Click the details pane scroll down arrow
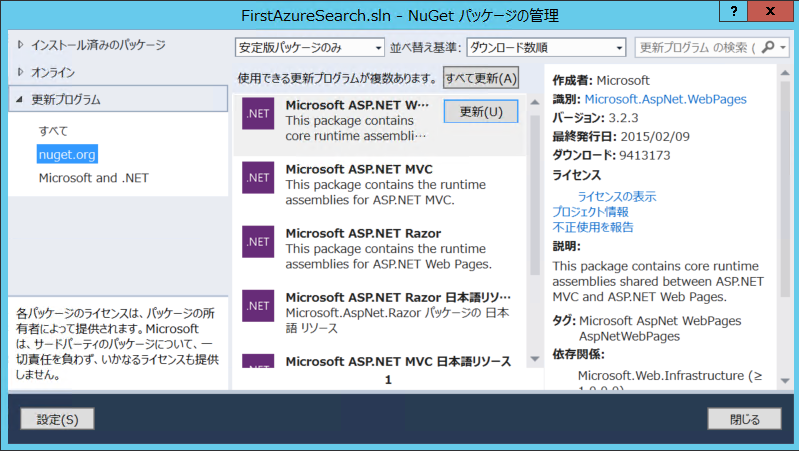The width and height of the screenshot is (799, 453). [785, 381]
